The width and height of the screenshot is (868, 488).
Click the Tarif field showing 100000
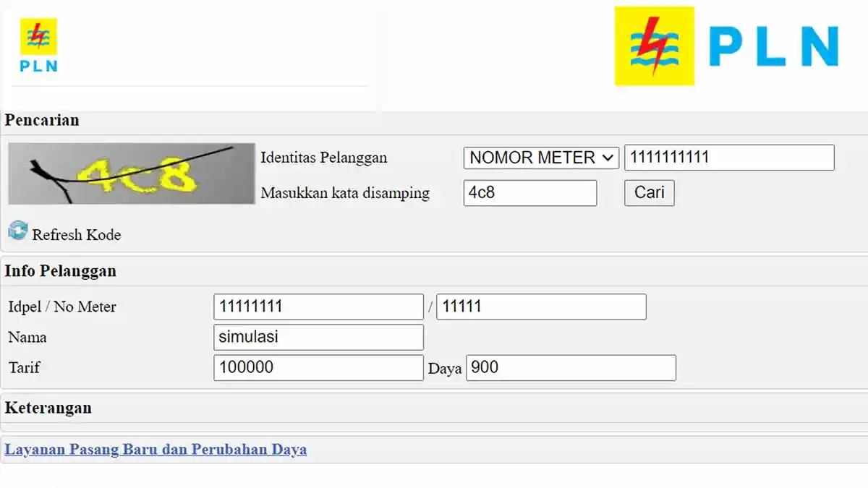(x=318, y=367)
